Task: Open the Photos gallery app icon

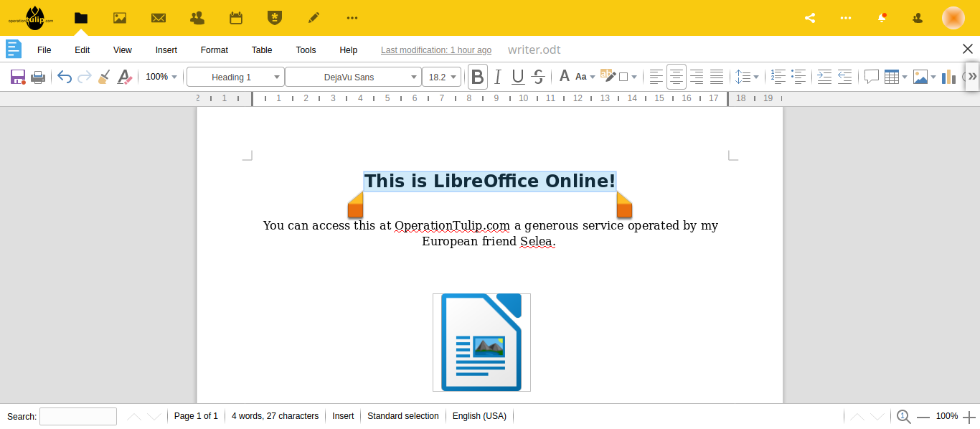Action: (120, 18)
